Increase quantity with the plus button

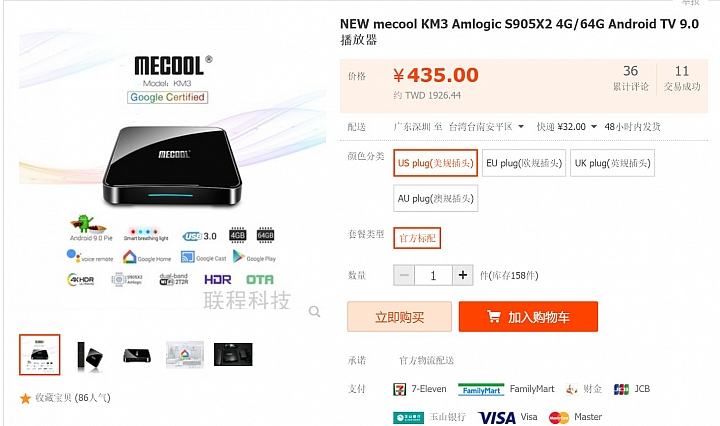[x=463, y=275]
